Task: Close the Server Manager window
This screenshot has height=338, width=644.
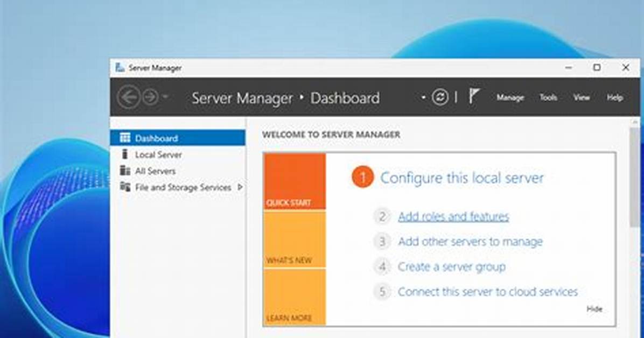Action: point(626,68)
